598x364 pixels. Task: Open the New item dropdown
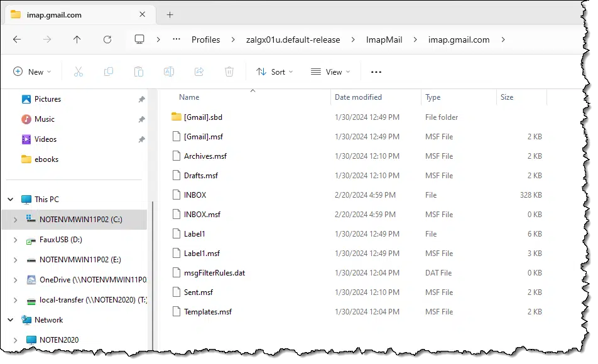[x=32, y=72]
